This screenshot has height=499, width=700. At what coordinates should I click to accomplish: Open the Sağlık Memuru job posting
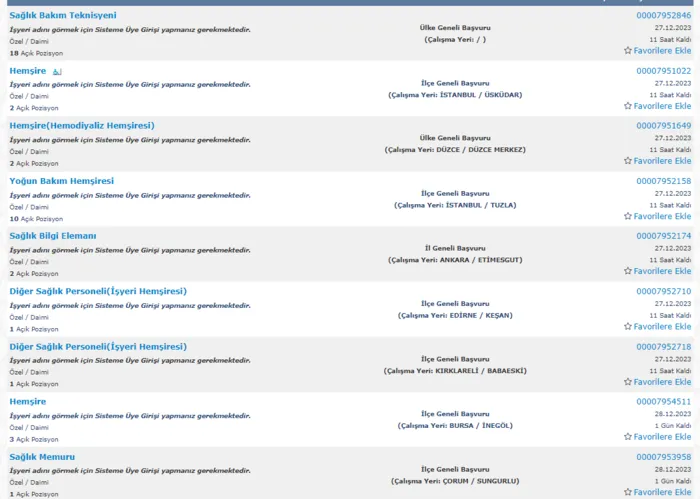[x=42, y=457]
